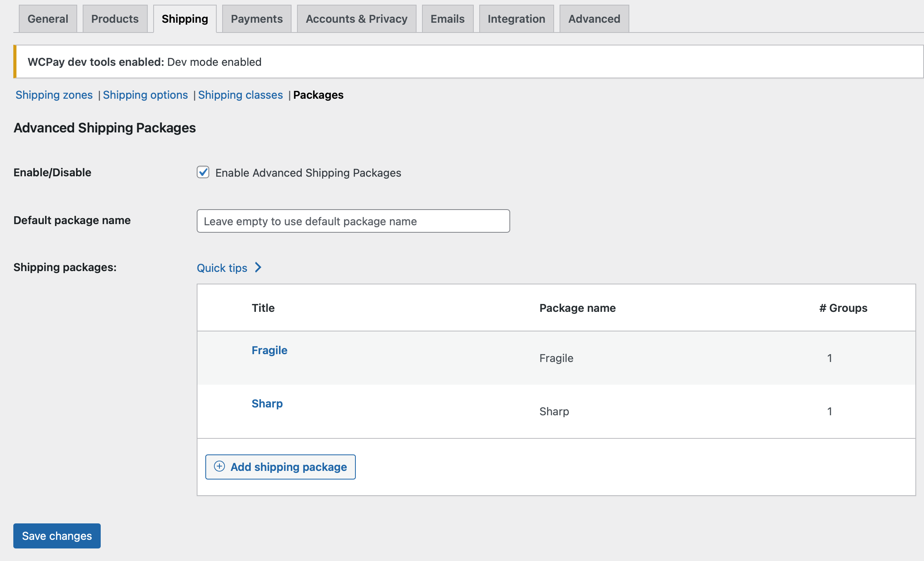Screen dimensions: 924x561
Task: Open the Shipping options section
Action: coord(145,95)
